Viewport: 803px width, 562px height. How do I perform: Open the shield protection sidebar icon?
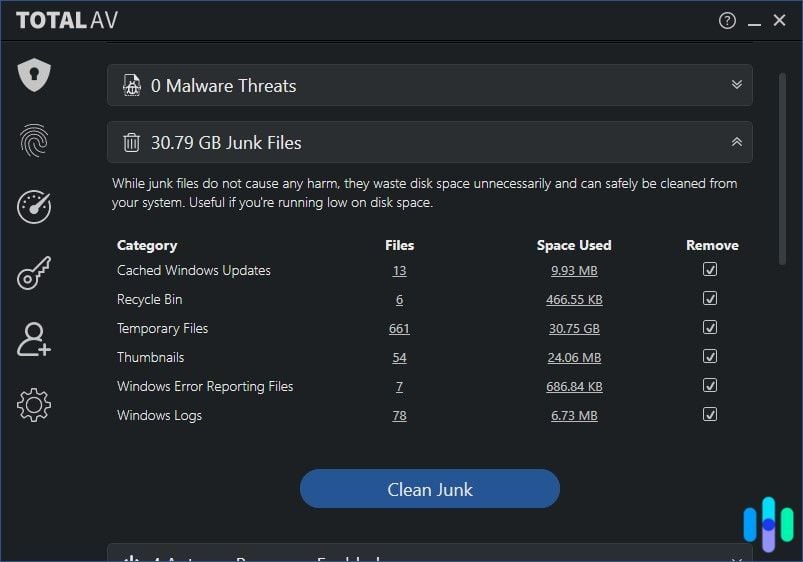pyautogui.click(x=34, y=75)
